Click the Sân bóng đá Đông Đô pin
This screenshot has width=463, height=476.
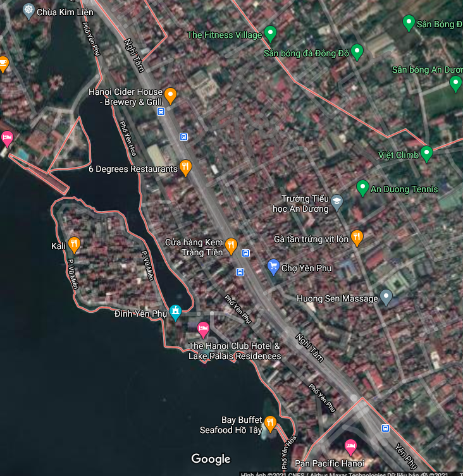pos(357,52)
